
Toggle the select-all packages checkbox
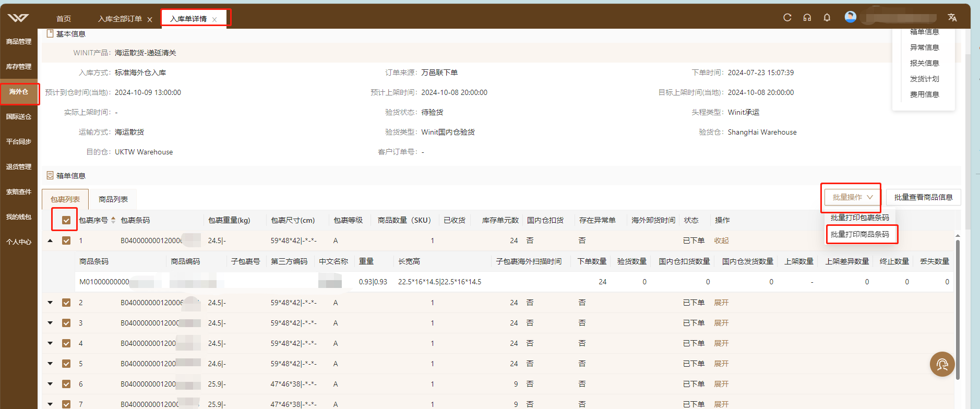(x=66, y=220)
